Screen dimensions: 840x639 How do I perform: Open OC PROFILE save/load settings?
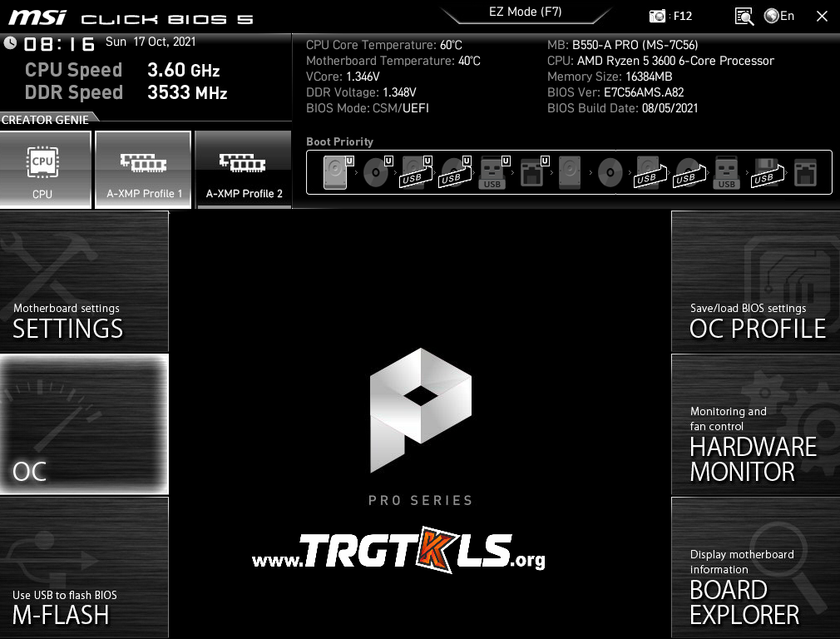755,281
